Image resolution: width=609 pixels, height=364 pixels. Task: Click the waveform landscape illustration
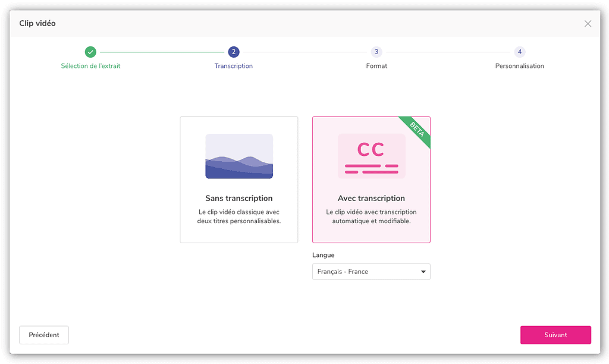pos(239,156)
